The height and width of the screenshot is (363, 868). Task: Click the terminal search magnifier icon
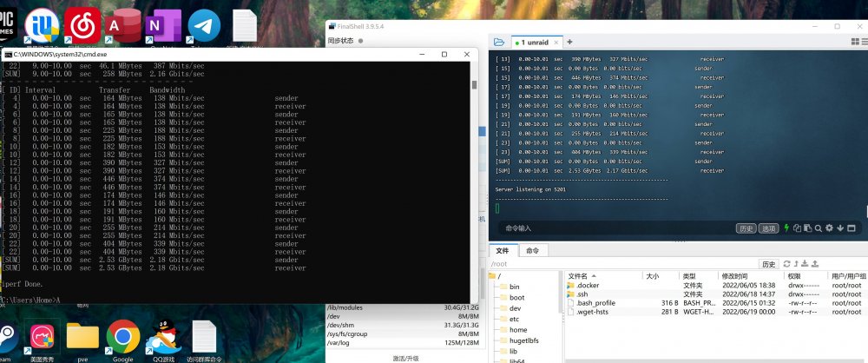tap(819, 228)
